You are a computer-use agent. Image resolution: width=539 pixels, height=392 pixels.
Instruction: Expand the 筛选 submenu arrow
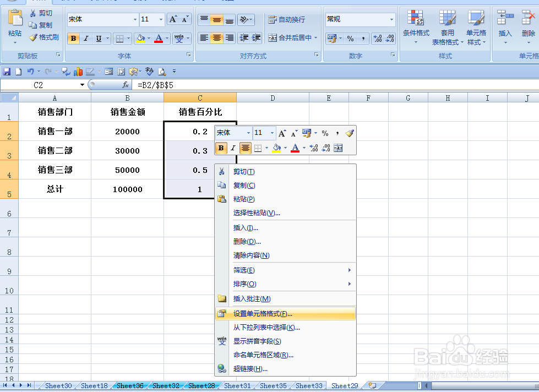click(x=349, y=270)
